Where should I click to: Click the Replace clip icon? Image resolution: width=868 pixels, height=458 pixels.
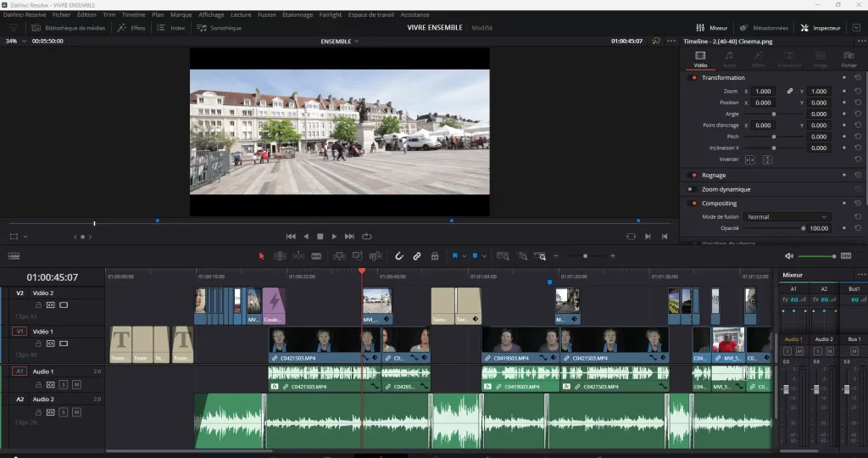click(376, 256)
